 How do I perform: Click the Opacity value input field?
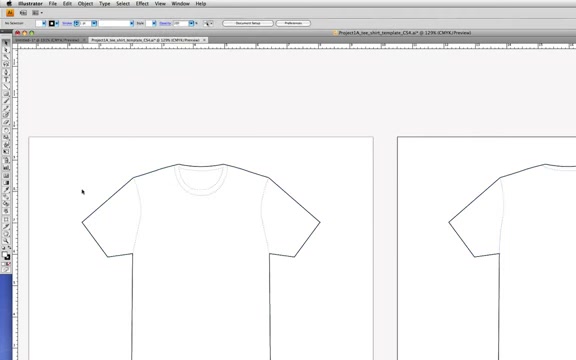point(181,23)
